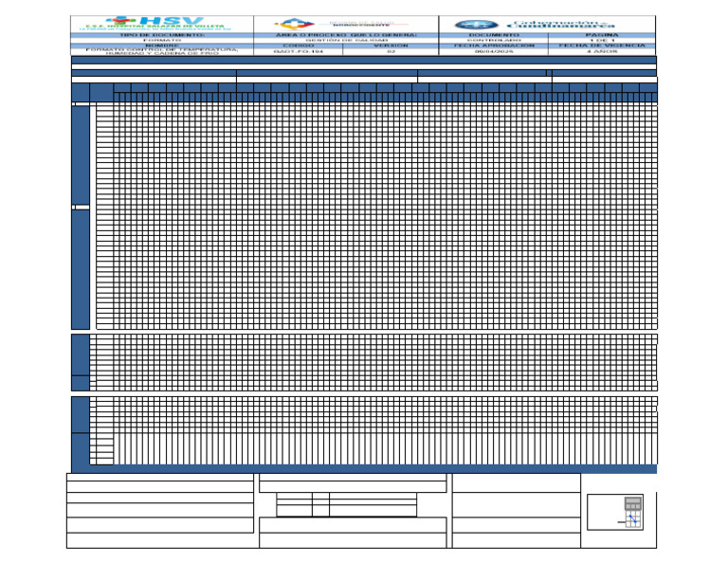Viewport: 728px width, 563px height.
Task: Select the 'FECHA DE VIGENCIA' header cell
Action: coord(602,45)
